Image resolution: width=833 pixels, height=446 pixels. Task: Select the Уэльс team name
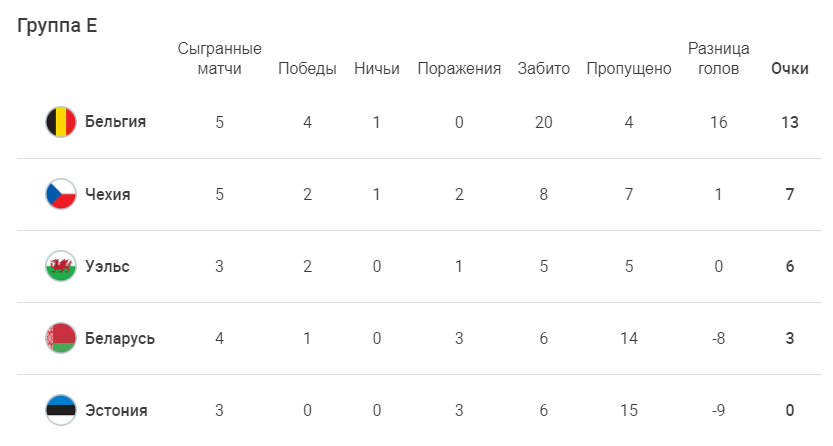[107, 266]
